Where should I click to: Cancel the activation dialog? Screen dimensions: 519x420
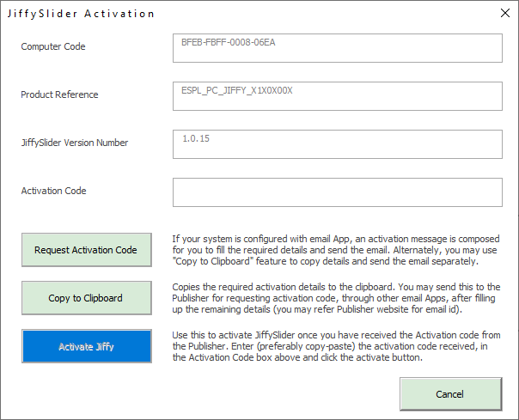click(x=450, y=394)
